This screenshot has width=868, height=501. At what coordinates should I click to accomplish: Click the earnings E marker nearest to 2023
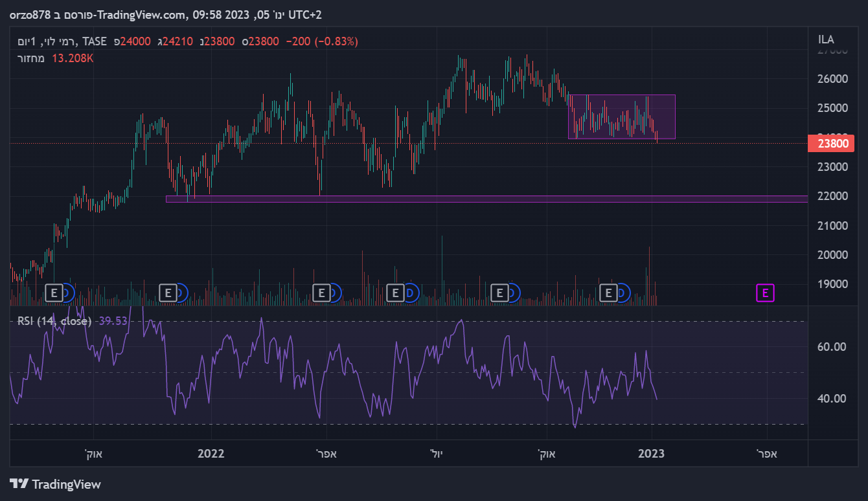pos(608,293)
